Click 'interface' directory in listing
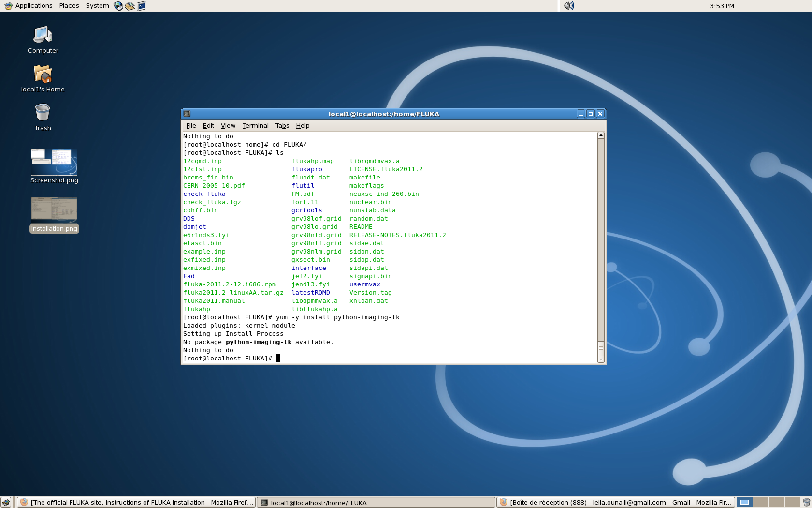This screenshot has height=508, width=812. 309,268
